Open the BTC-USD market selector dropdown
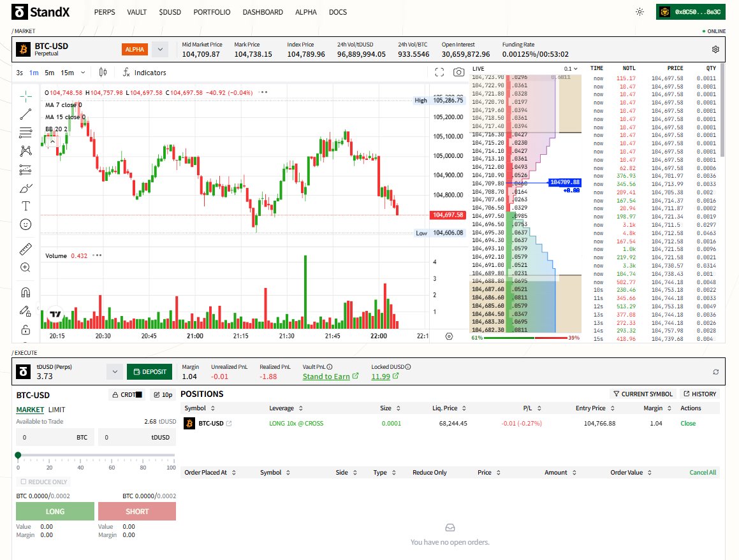Viewport: 739px width, 560px height. click(160, 50)
